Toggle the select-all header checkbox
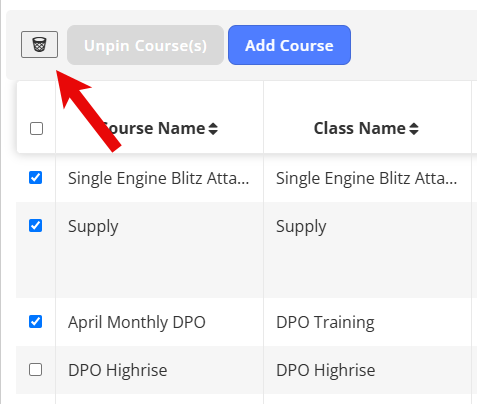This screenshot has width=477, height=404. [36, 128]
